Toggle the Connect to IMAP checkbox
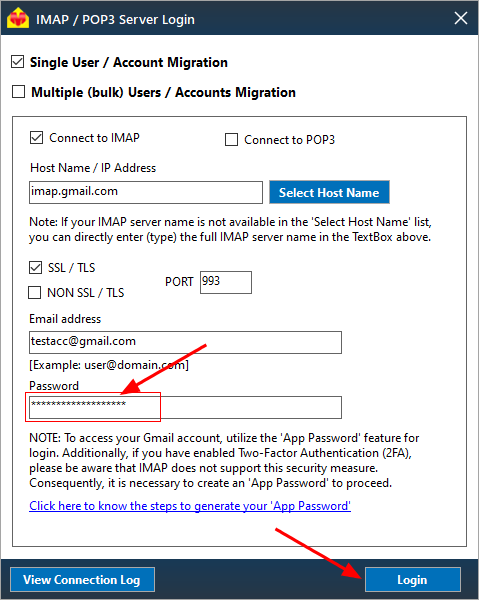 (x=36, y=137)
